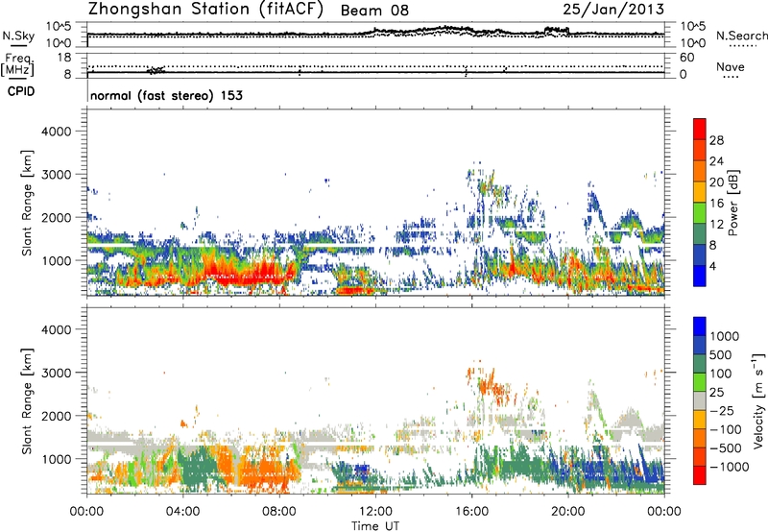
Task: Click the '-1000' velocity colorbar label
Action: [x=730, y=467]
